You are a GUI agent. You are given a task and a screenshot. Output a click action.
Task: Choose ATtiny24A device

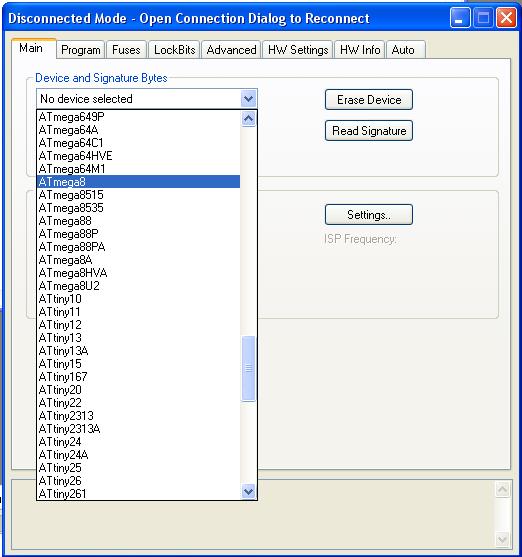139,455
